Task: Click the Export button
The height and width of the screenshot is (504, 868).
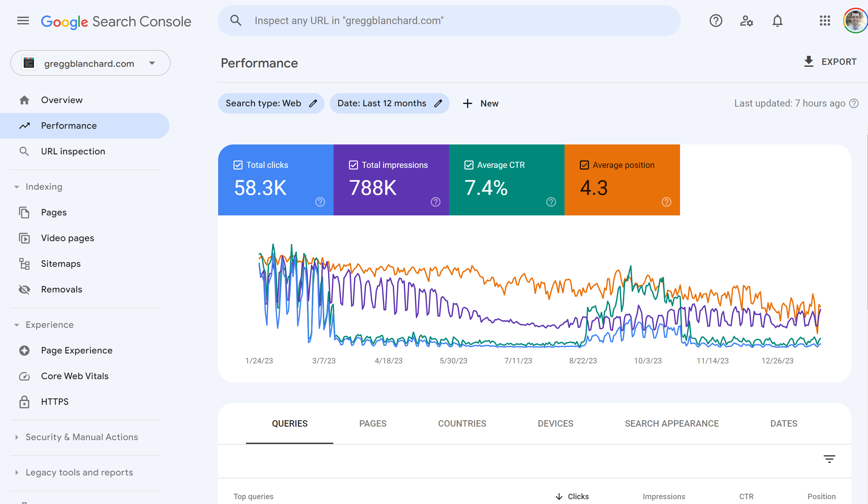Action: (x=830, y=62)
